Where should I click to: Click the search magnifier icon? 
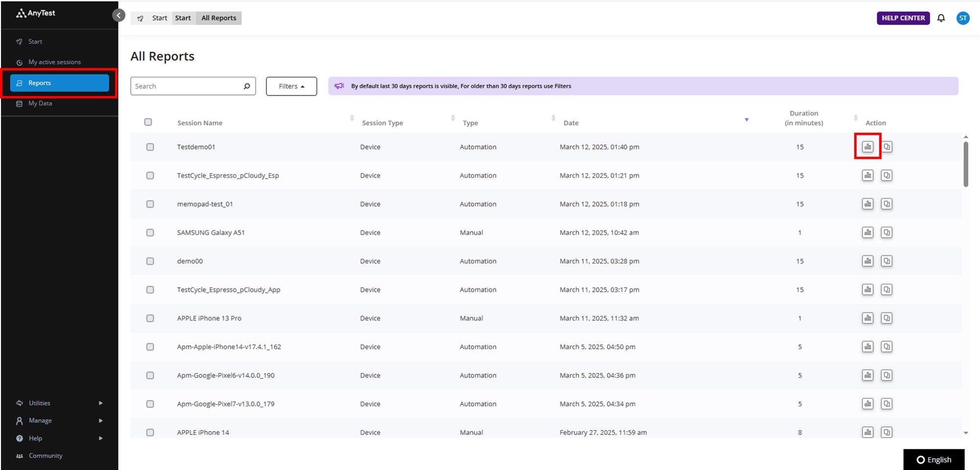(x=247, y=86)
